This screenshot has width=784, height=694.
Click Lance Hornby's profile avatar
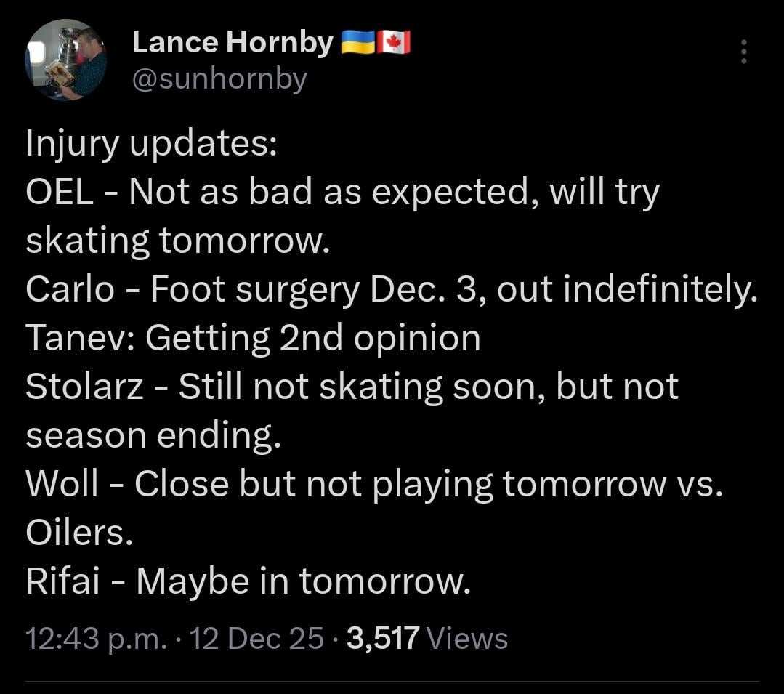tap(65, 62)
